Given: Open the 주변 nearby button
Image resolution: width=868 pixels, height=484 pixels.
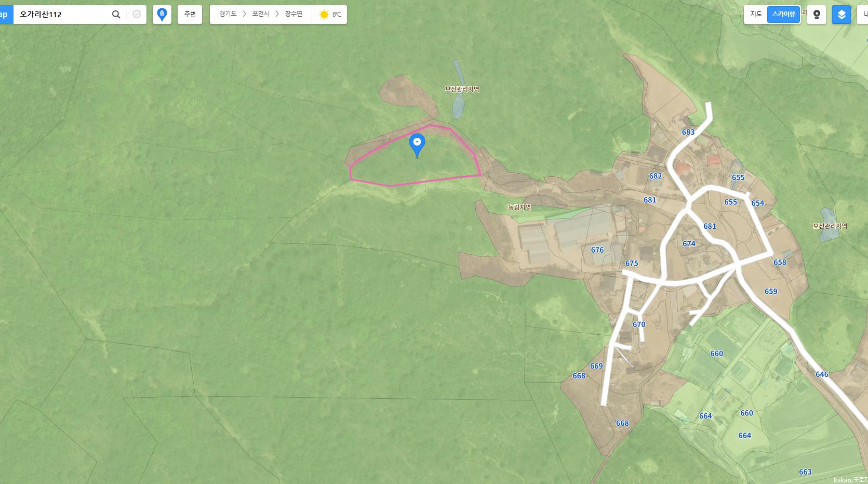Looking at the screenshot, I should coord(190,15).
